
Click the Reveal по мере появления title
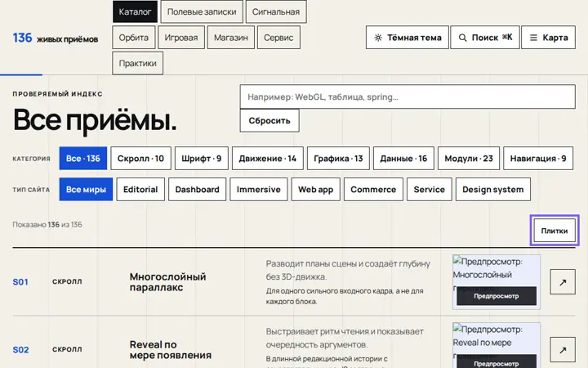click(171, 350)
